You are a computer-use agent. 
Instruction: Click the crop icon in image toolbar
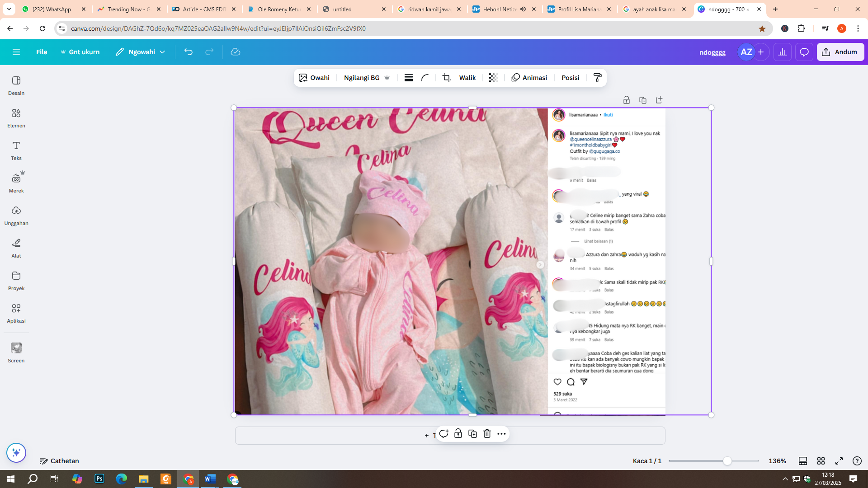pos(447,78)
